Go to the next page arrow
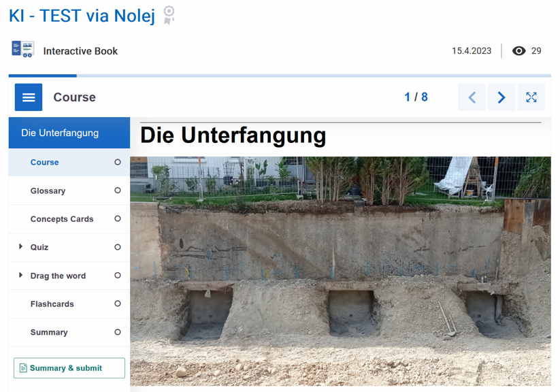The width and height of the screenshot is (560, 392). click(x=501, y=97)
